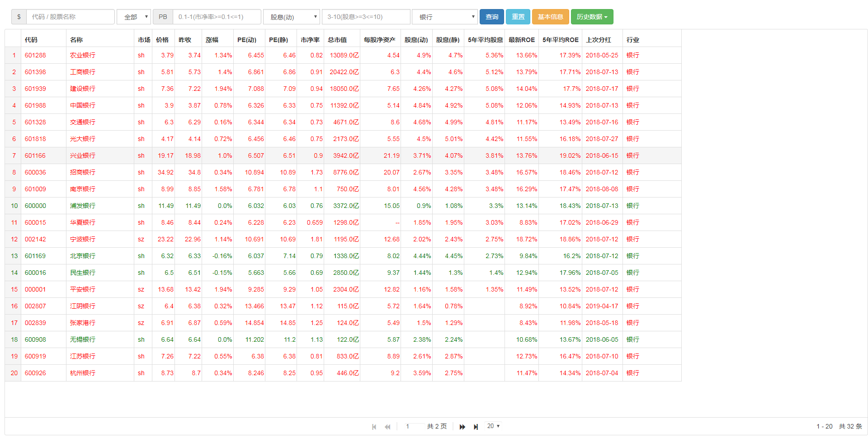Sort by 价格 column header
The width and height of the screenshot is (868, 438).
pyautogui.click(x=162, y=40)
